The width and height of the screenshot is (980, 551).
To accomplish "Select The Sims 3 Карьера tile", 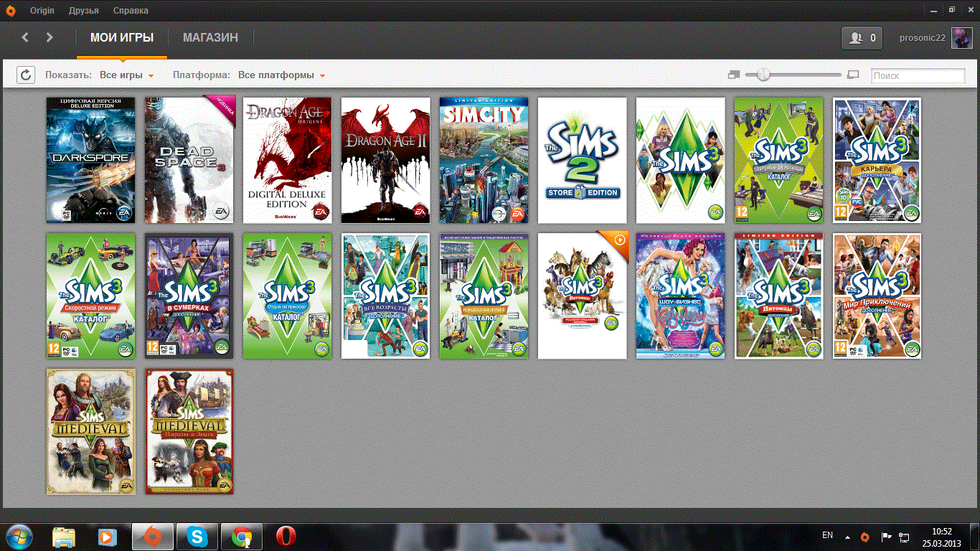I will 877,160.
